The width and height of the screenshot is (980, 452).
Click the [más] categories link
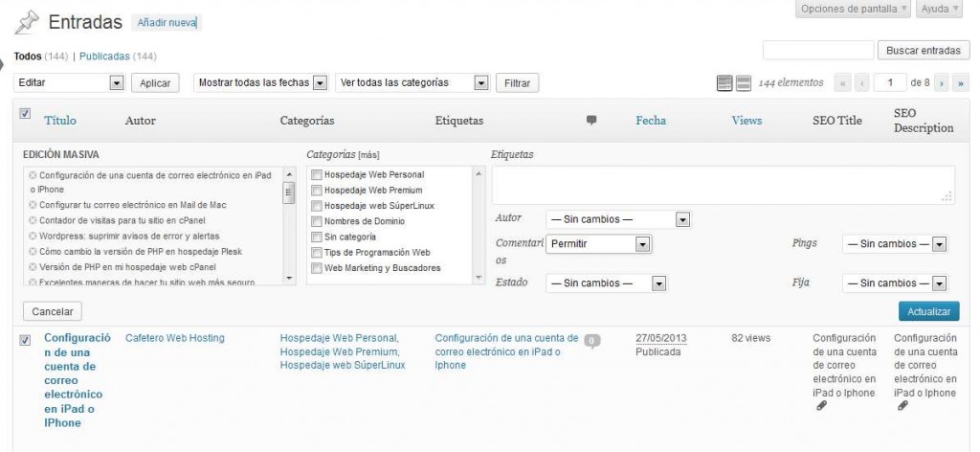tap(368, 155)
